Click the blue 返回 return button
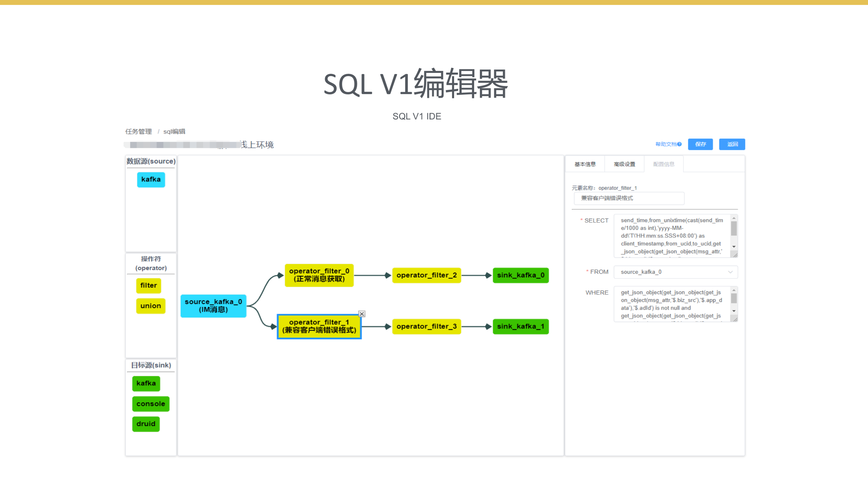The height and width of the screenshot is (488, 868). 732,144
